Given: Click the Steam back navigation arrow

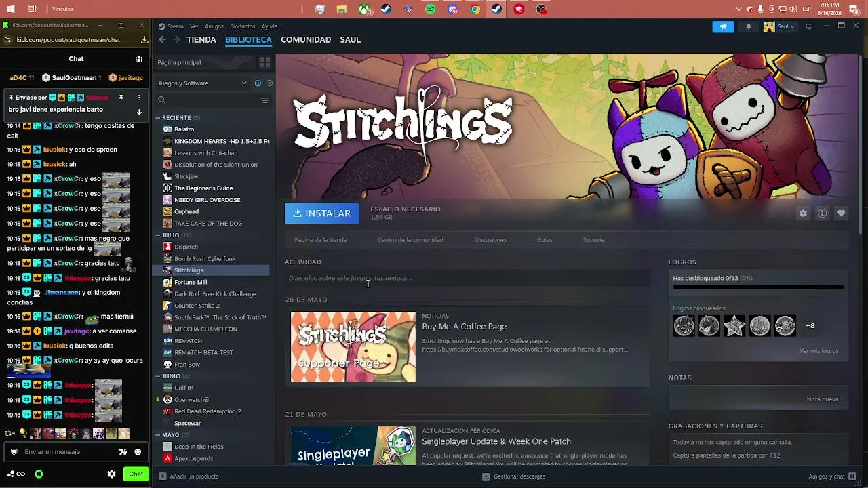Looking at the screenshot, I should [x=162, y=39].
